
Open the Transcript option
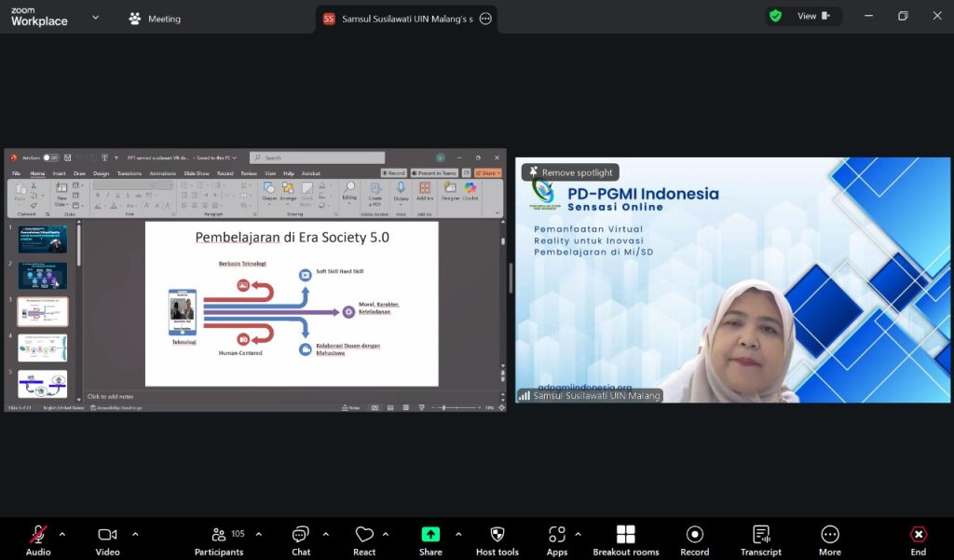click(x=761, y=535)
